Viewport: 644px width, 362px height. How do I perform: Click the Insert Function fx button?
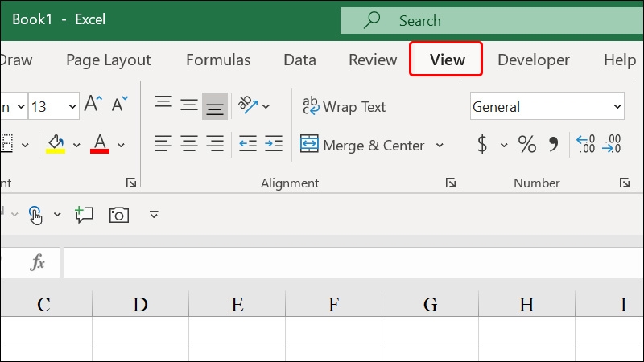point(37,262)
